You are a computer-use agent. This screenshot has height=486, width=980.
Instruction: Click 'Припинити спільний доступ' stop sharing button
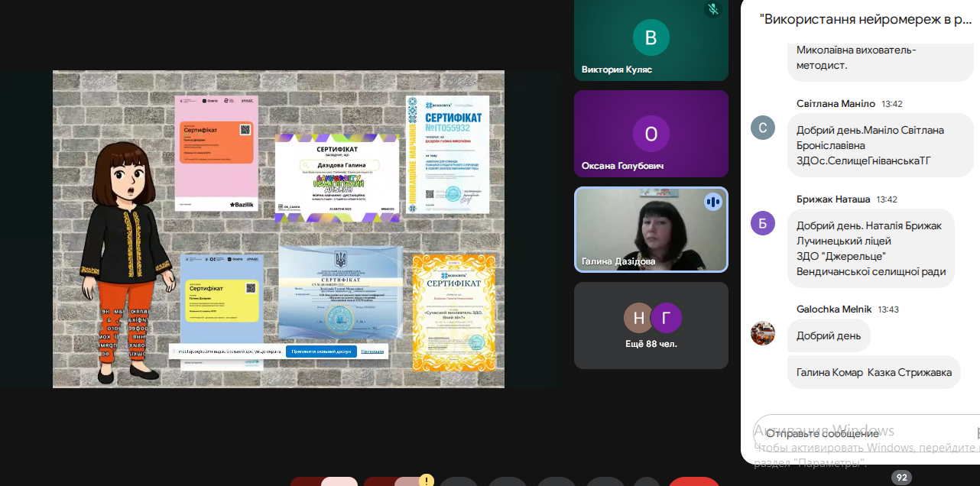[x=320, y=352]
